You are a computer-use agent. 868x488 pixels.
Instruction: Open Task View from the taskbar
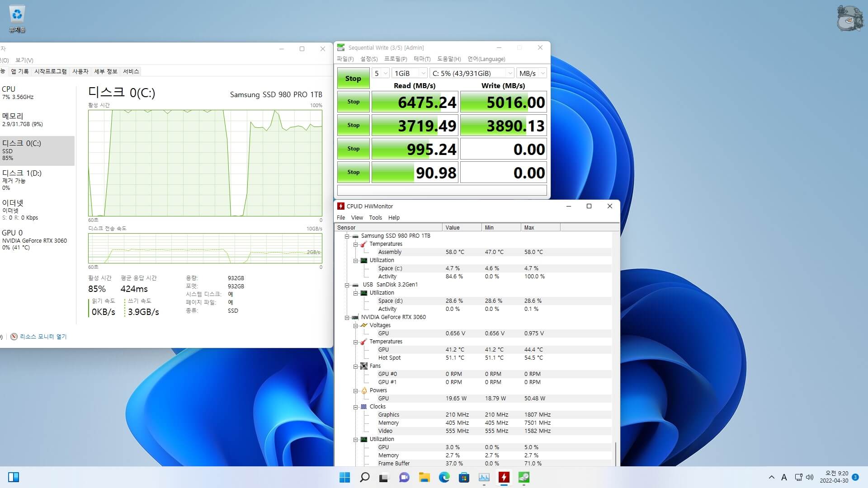click(384, 477)
